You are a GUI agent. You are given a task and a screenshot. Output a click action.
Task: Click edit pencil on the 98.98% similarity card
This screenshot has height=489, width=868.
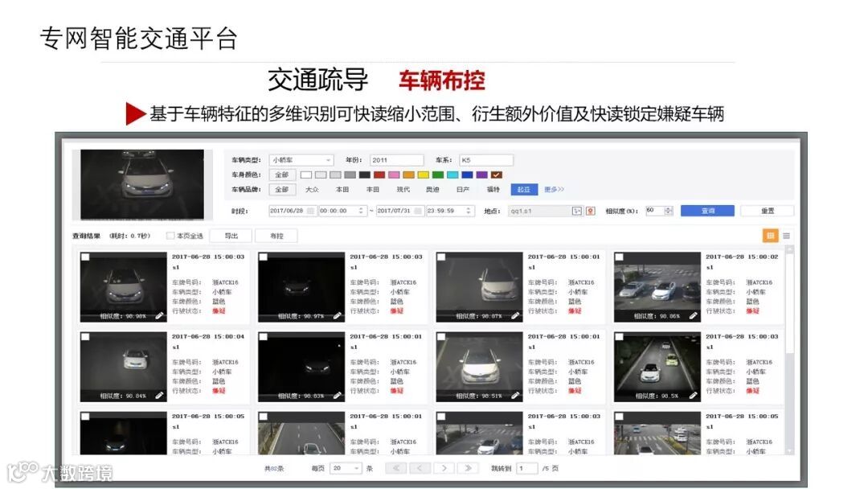pyautogui.click(x=159, y=315)
